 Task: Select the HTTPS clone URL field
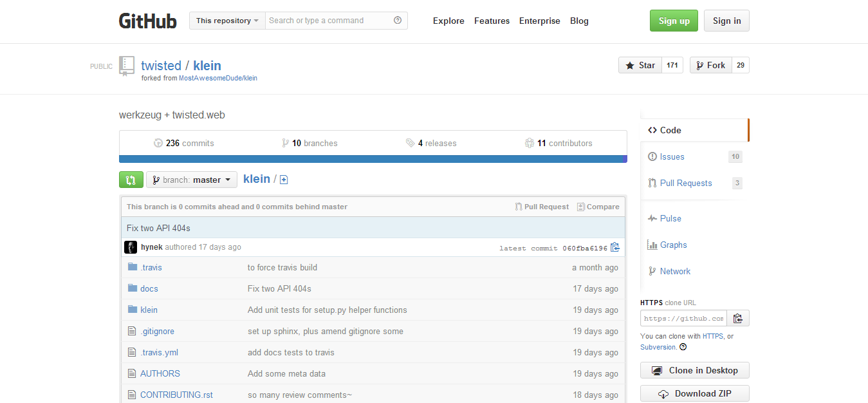pyautogui.click(x=684, y=318)
